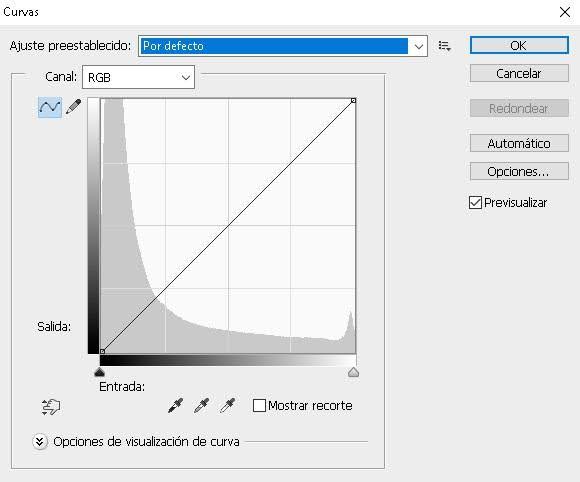Confirm with the OK button

pos(519,45)
